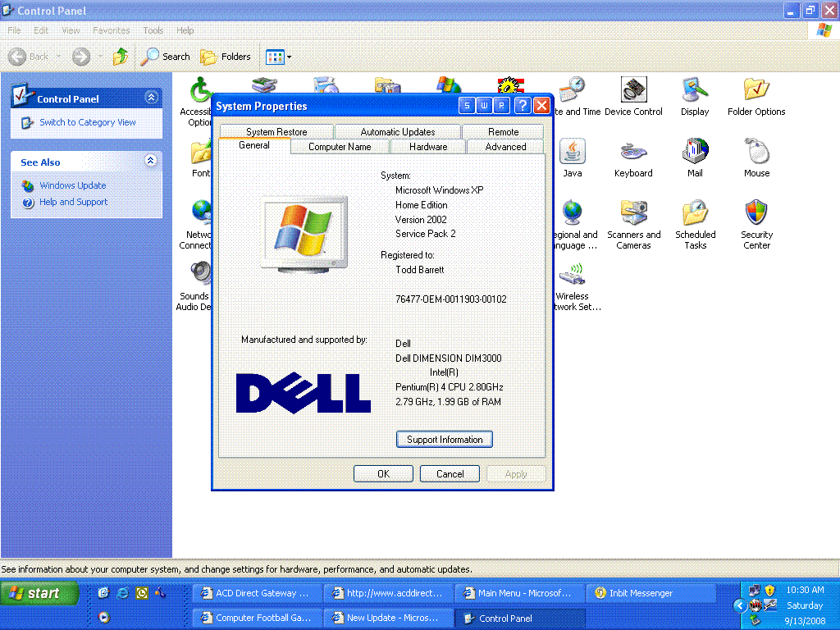Switch to the Computer Name tab
This screenshot has height=630, width=840.
pyautogui.click(x=340, y=147)
